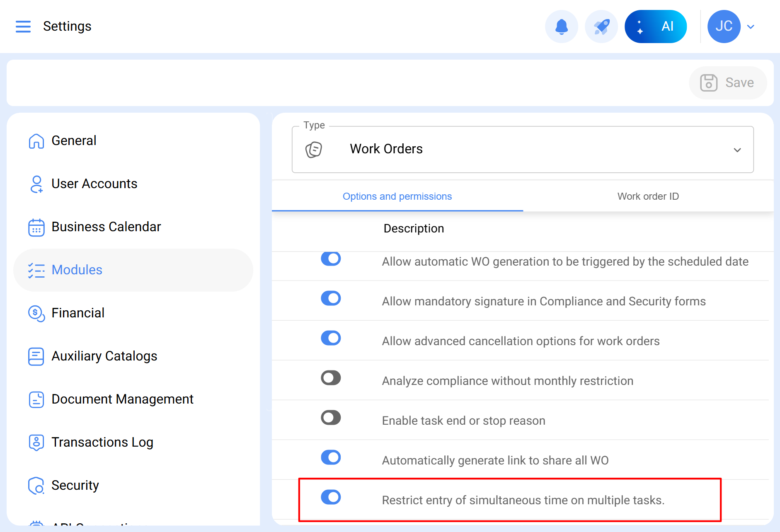Click the notifications bell icon

(562, 26)
